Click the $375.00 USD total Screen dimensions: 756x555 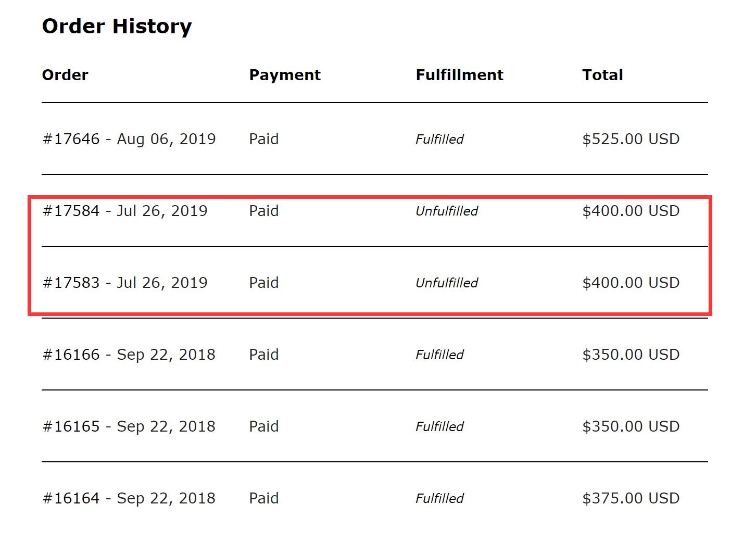click(x=631, y=498)
